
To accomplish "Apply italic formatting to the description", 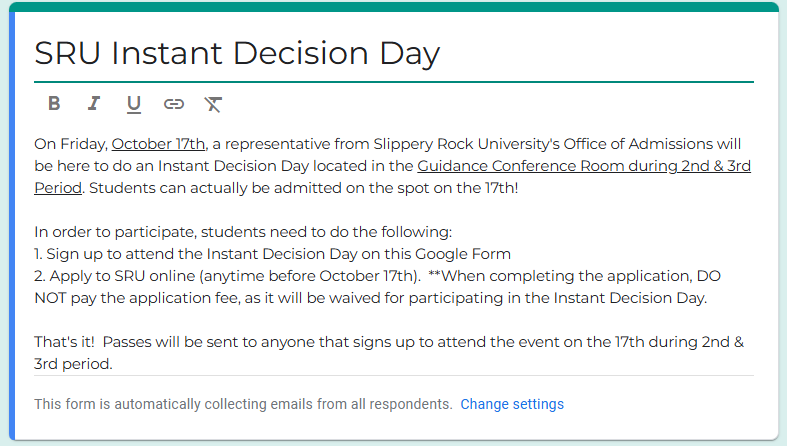I will tap(94, 103).
